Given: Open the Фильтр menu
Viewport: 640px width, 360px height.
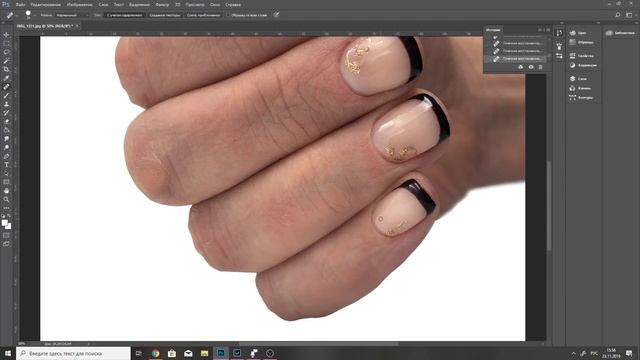Looking at the screenshot, I should tap(162, 4).
